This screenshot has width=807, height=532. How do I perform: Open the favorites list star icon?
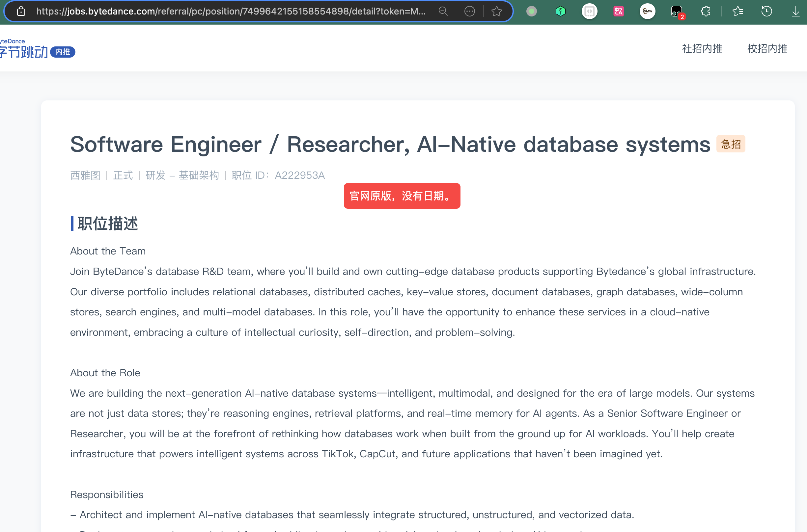[x=738, y=12]
